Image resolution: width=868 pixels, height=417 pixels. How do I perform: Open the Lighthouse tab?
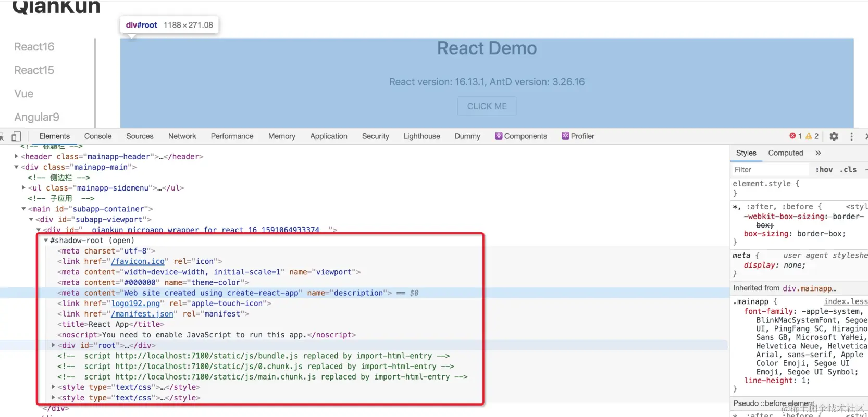point(421,136)
